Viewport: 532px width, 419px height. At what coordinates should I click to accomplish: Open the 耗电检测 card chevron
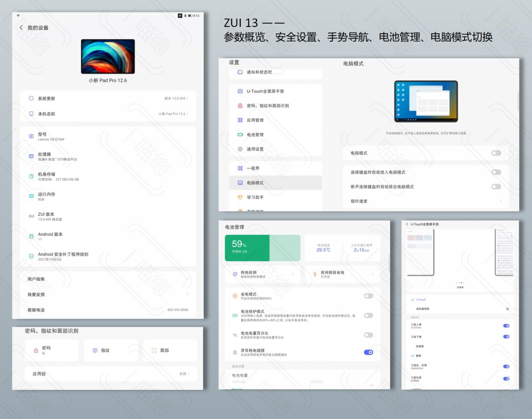[x=293, y=274]
